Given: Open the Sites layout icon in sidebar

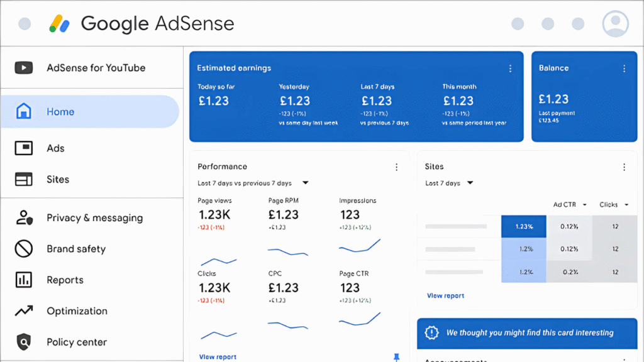Looking at the screenshot, I should pyautogui.click(x=24, y=179).
